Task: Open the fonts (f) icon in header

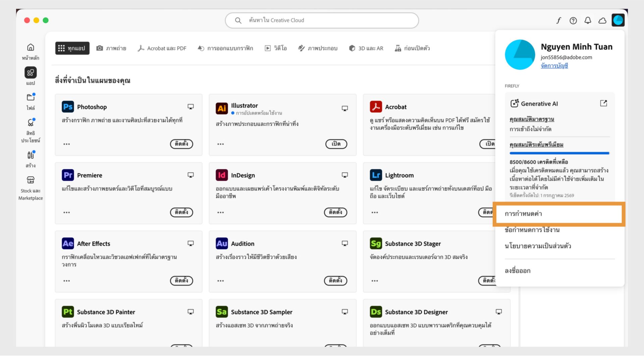Action: coord(558,20)
